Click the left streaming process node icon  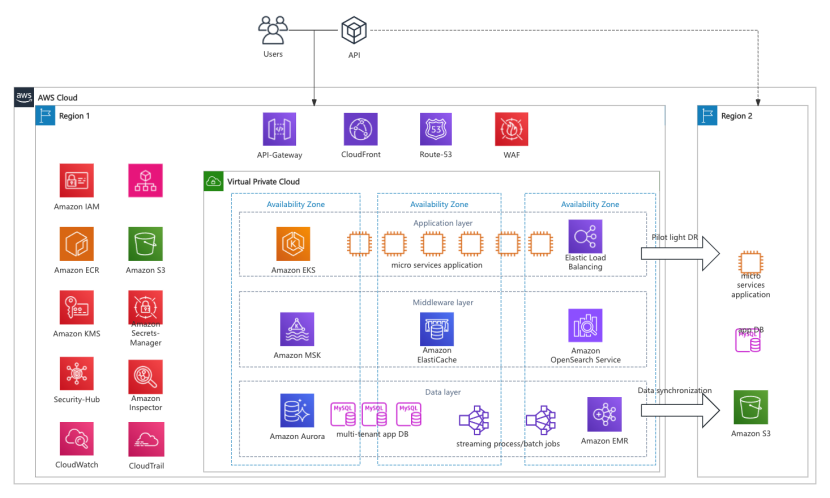click(x=474, y=420)
